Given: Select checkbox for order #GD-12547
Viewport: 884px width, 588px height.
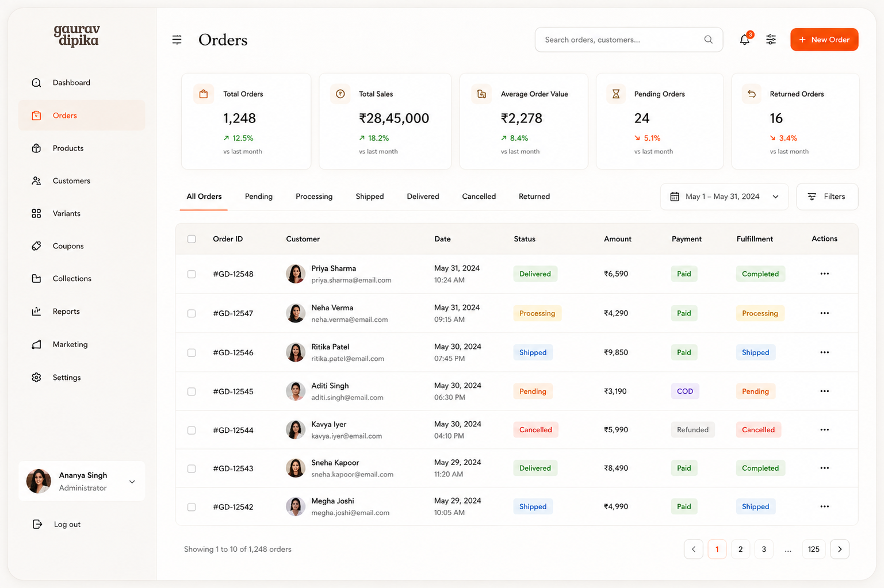Looking at the screenshot, I should [192, 313].
